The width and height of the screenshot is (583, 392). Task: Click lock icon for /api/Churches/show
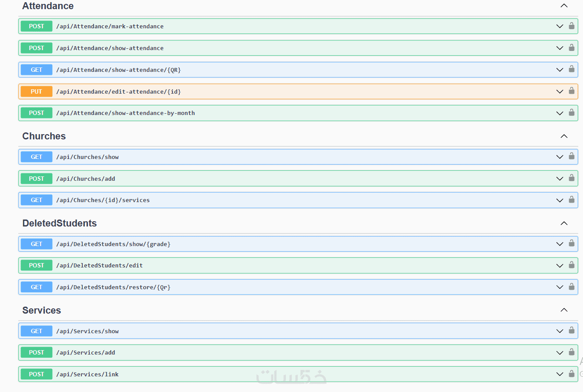572,156
